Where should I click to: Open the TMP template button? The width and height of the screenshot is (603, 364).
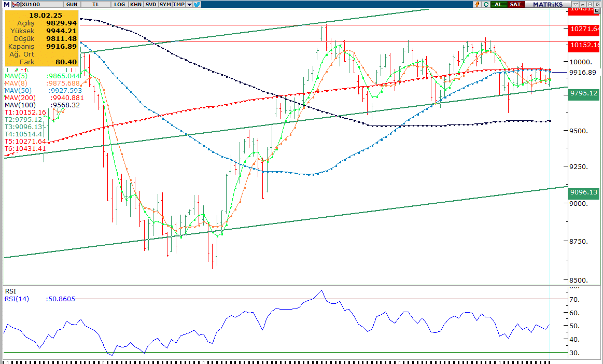pos(179,4)
